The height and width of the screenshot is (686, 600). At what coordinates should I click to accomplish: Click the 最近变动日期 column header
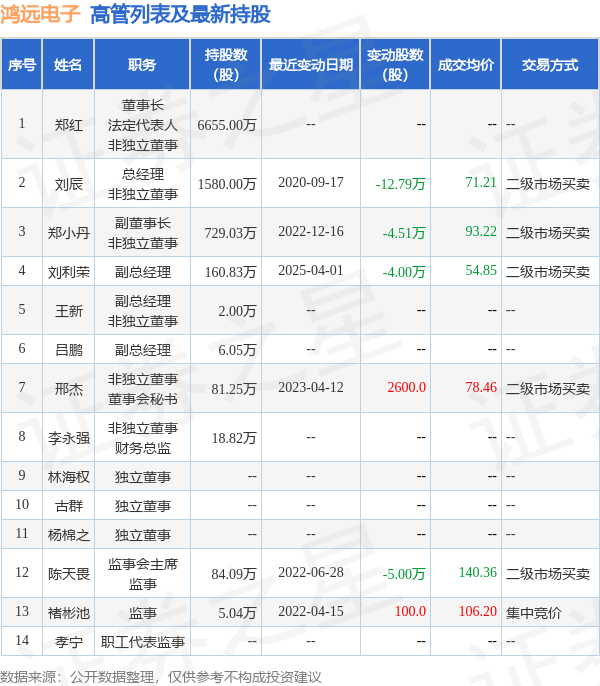click(311, 65)
